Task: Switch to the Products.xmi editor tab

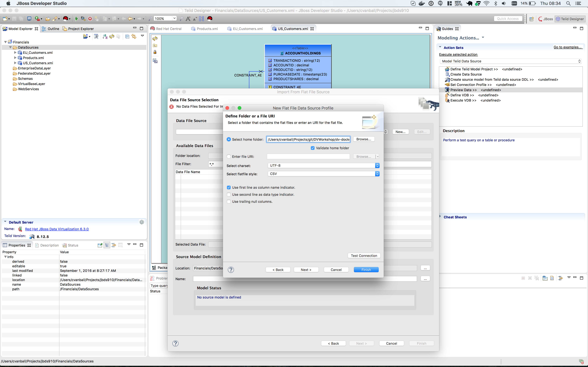Action: 207,29
